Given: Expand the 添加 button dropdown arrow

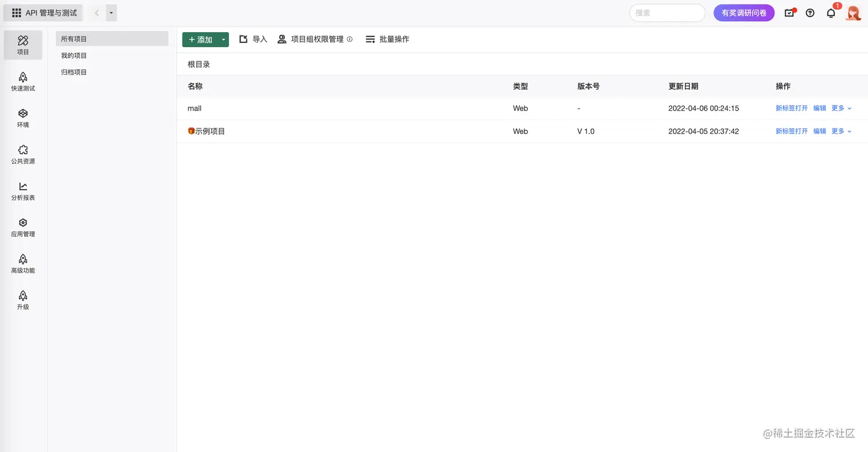Looking at the screenshot, I should pyautogui.click(x=223, y=40).
